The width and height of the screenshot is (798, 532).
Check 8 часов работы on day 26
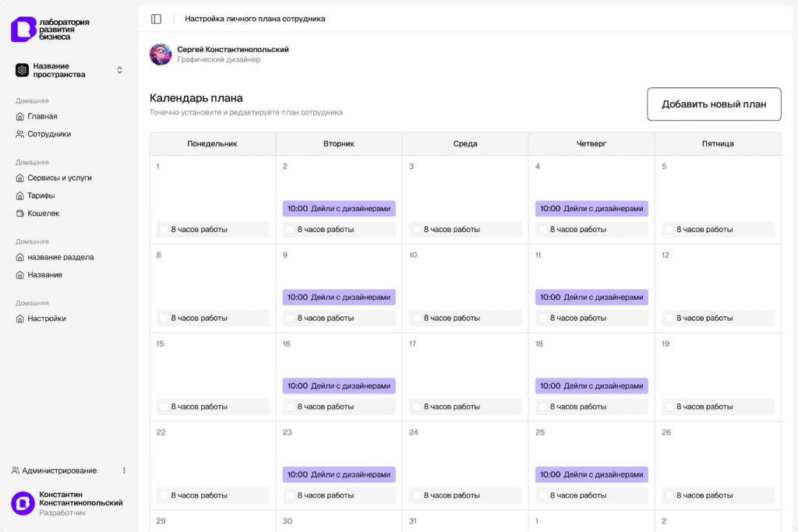[669, 495]
